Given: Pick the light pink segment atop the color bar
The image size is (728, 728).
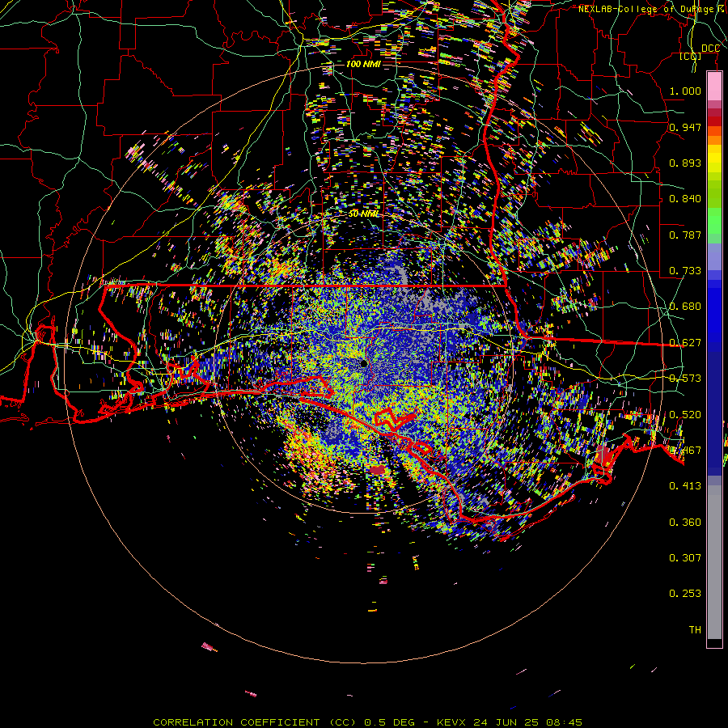Looking at the screenshot, I should (714, 86).
